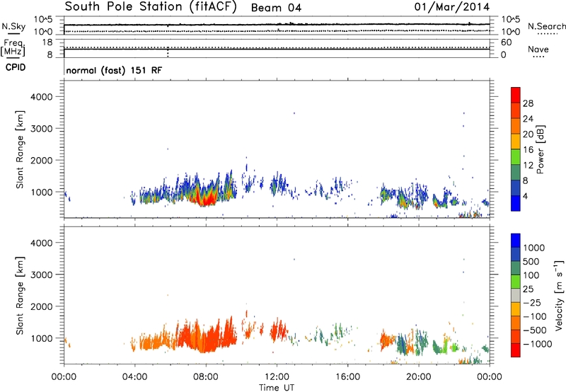Click the red high-power patch near 08:00
The height and width of the screenshot is (392, 566).
point(208,199)
